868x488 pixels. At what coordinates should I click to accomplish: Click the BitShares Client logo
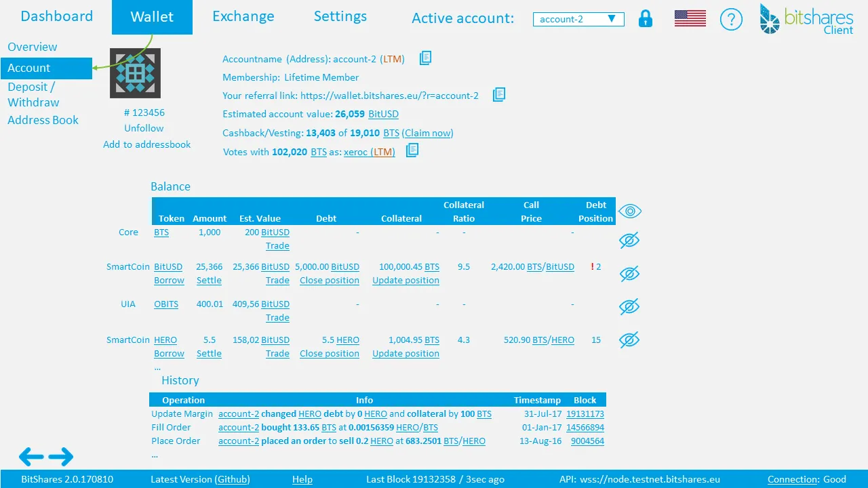click(x=806, y=19)
